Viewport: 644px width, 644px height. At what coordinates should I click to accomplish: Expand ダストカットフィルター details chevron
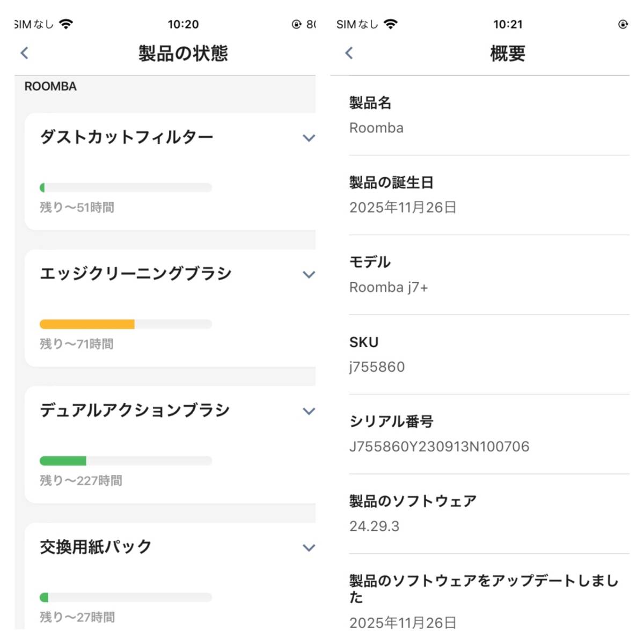coord(309,138)
